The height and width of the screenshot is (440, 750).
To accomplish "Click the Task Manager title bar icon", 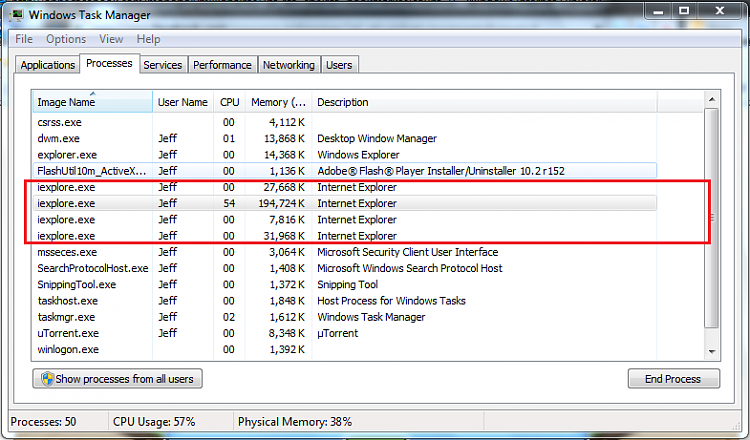I will coord(16,15).
